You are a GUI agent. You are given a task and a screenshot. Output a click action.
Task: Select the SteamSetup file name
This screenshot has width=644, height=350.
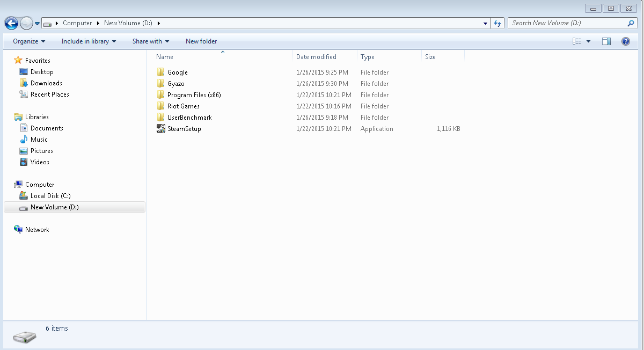point(184,129)
